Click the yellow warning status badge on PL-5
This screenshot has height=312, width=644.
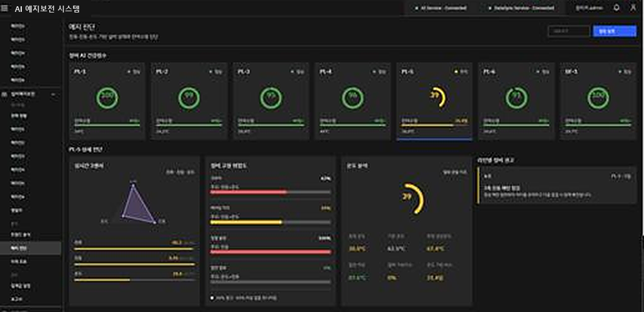(461, 71)
